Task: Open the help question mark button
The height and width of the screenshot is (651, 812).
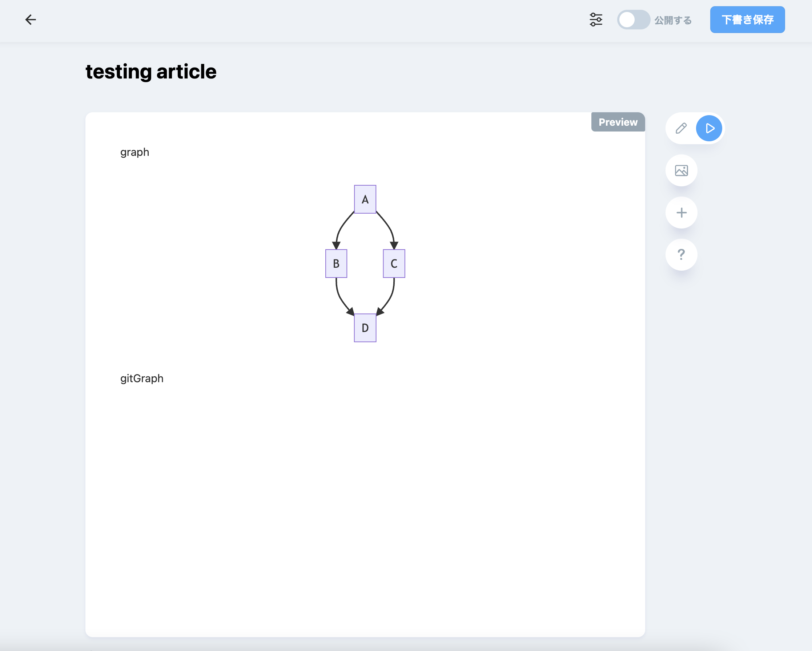Action: pos(681,255)
